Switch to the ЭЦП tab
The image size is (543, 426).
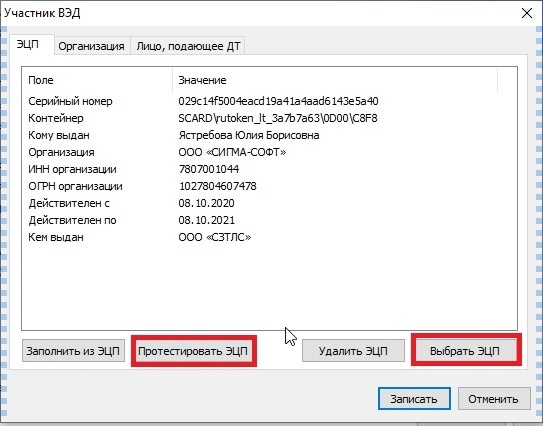coord(28,45)
